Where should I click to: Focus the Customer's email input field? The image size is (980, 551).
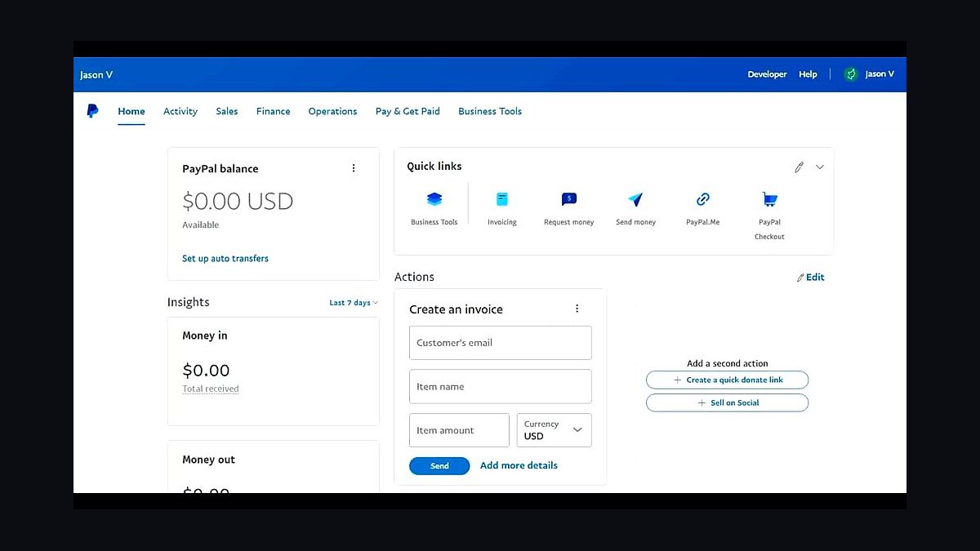tap(501, 343)
